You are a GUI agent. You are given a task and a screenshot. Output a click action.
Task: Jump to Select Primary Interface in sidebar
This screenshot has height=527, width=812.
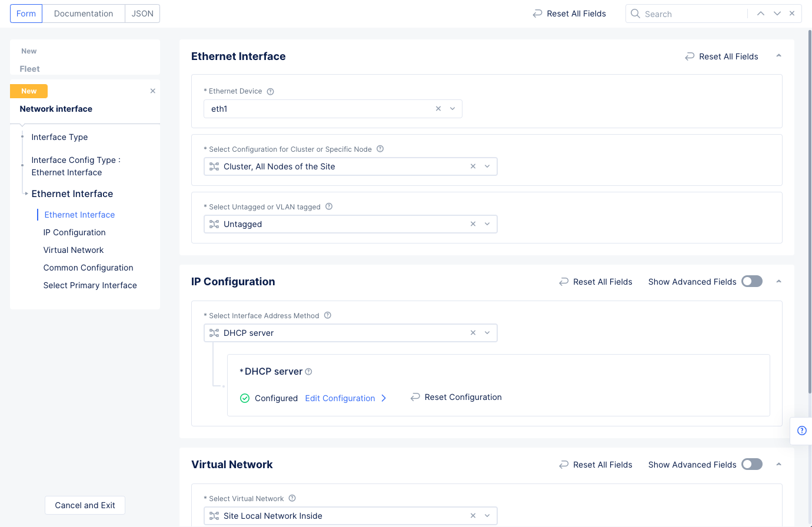click(x=90, y=285)
